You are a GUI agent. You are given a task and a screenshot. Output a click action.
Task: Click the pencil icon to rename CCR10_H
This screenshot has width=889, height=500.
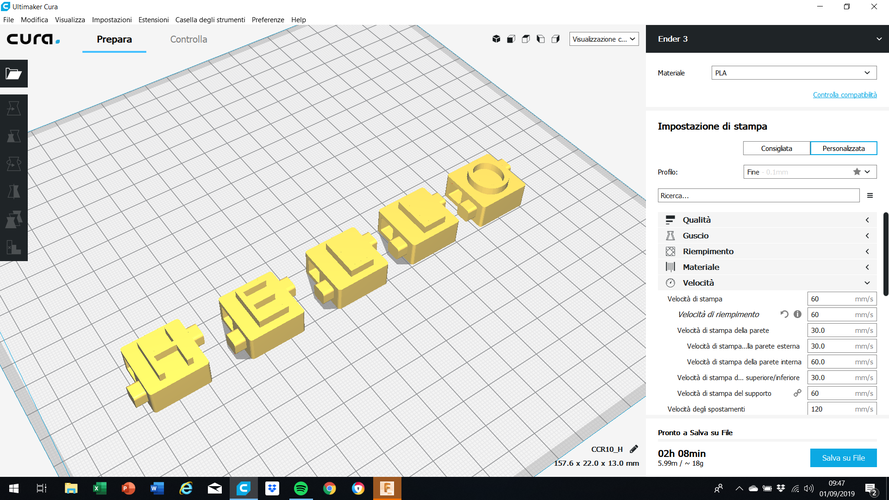634,449
